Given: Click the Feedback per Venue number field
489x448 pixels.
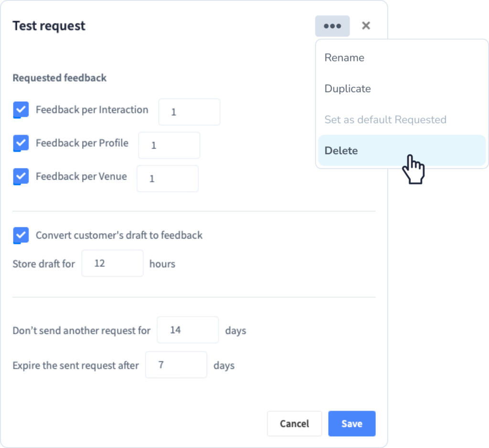Looking at the screenshot, I should pos(168,178).
